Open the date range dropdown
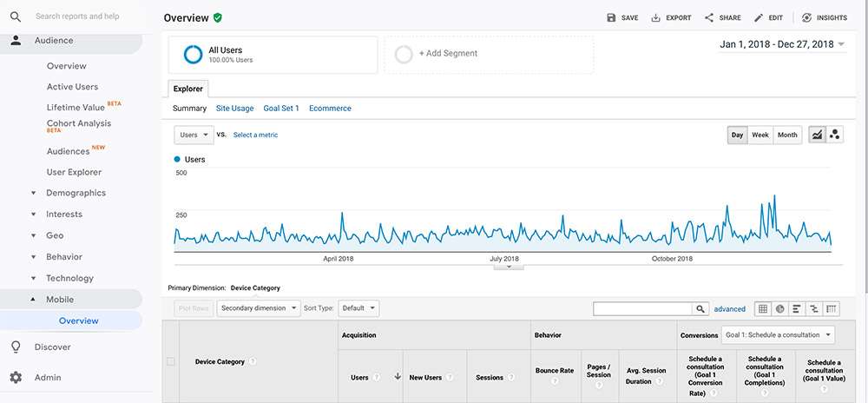 click(782, 45)
